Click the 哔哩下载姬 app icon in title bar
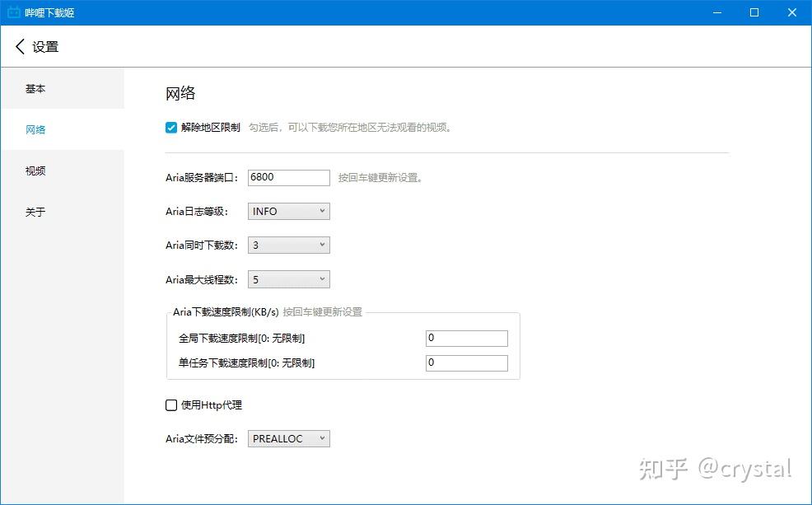This screenshot has height=505, width=812. [14, 12]
